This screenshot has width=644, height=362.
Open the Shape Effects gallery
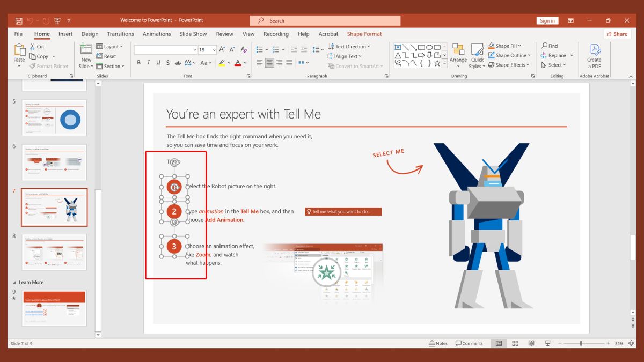509,65
